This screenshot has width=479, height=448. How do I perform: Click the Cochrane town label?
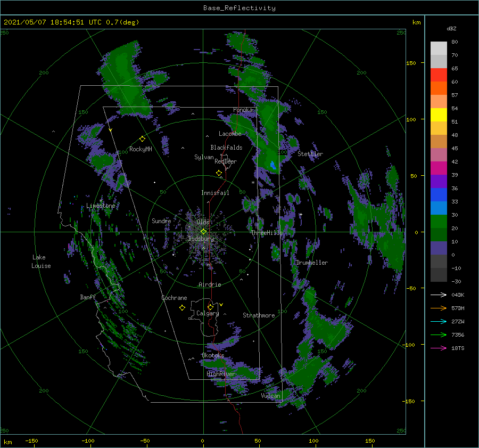[174, 298]
